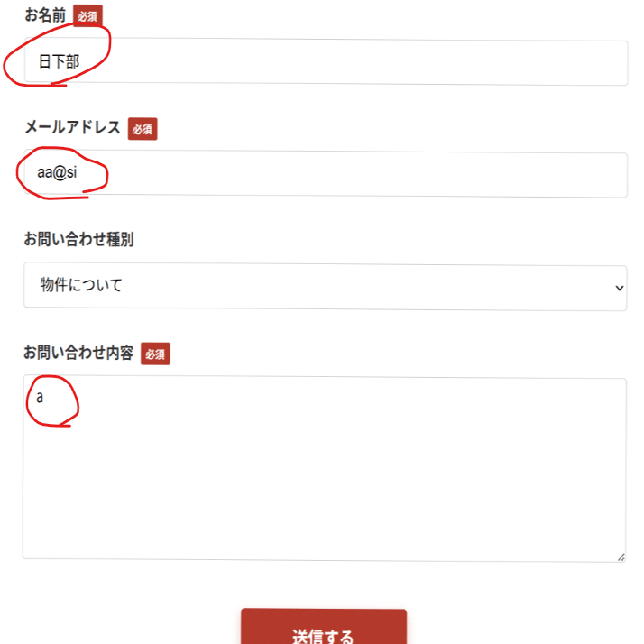Viewport: 644px width, 644px height.
Task: Click the 必須 badge beside お問い合わせ内容
Action: pos(155,354)
